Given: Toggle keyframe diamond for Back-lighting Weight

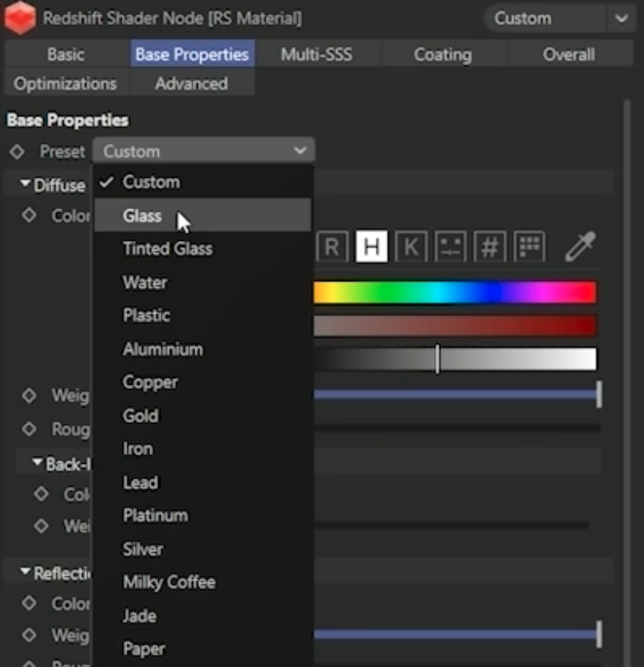Looking at the screenshot, I should [41, 525].
